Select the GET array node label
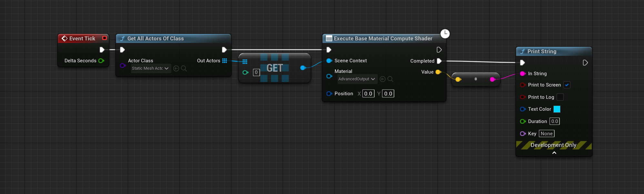The height and width of the screenshot is (194, 644). pos(275,68)
